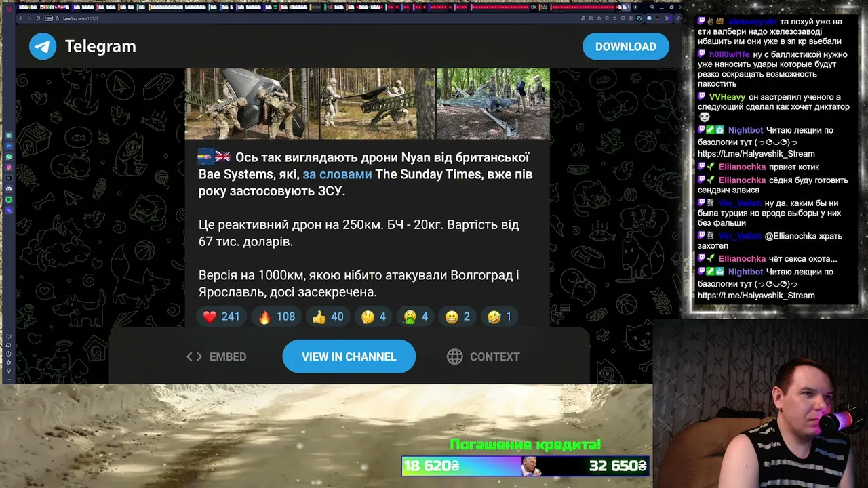Click the Telegram wordmark text
This screenshot has width=868, height=488.
[x=100, y=47]
